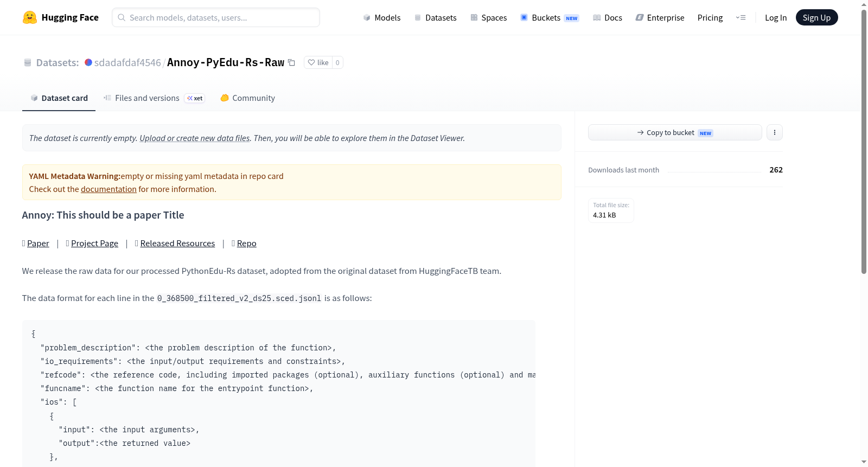868x467 pixels.
Task: Click the "funcname" line in the code block
Action: click(x=177, y=388)
